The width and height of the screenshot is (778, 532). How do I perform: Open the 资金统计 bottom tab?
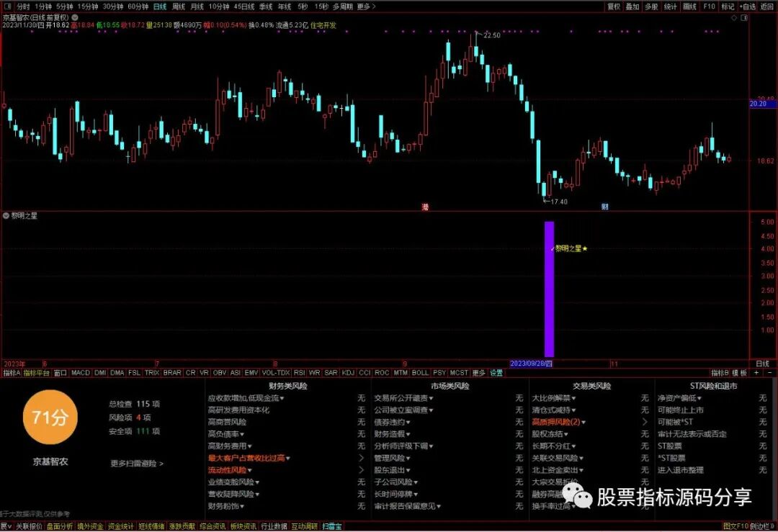pos(120,526)
